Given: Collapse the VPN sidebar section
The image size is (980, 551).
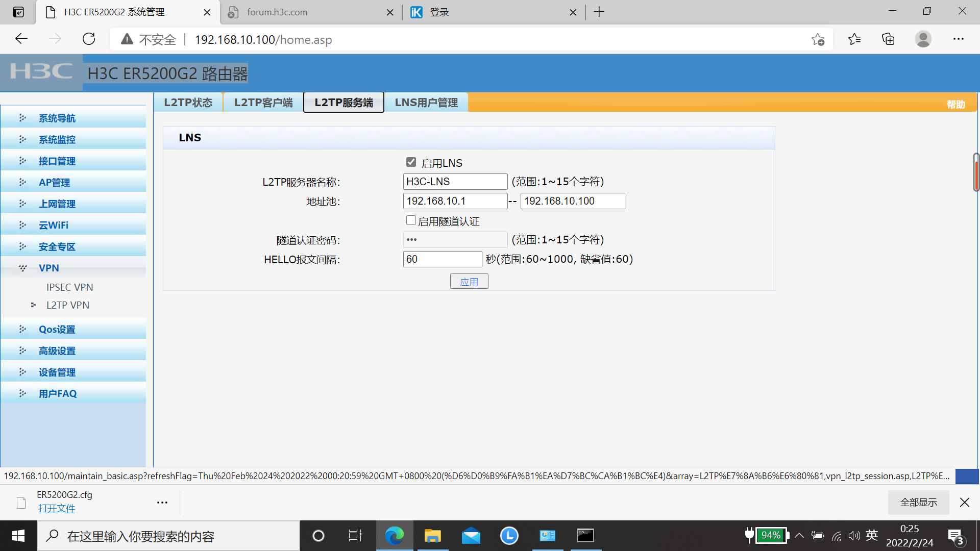Looking at the screenshot, I should tap(49, 268).
